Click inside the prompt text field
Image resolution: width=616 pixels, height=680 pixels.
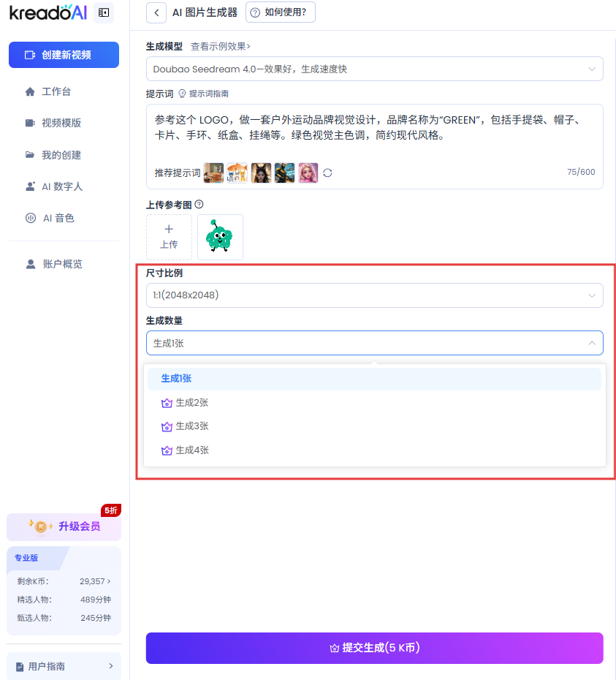(374, 135)
